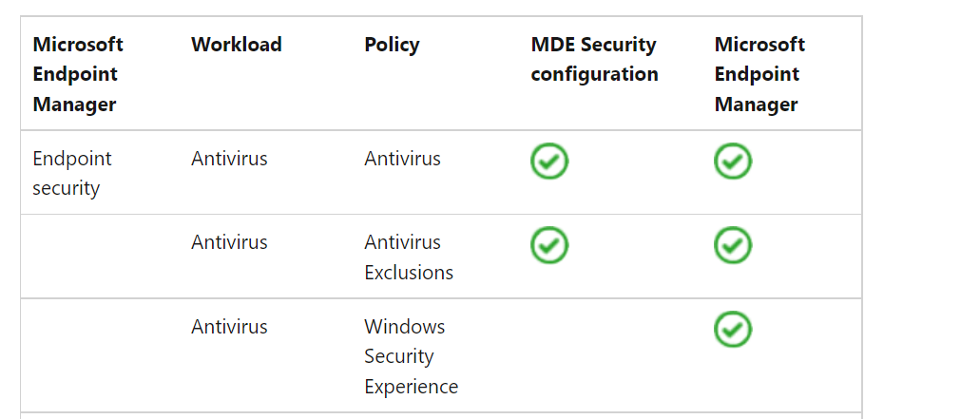Select the Antivirus workload cell beside Antivirus Exclusions

[x=229, y=242]
